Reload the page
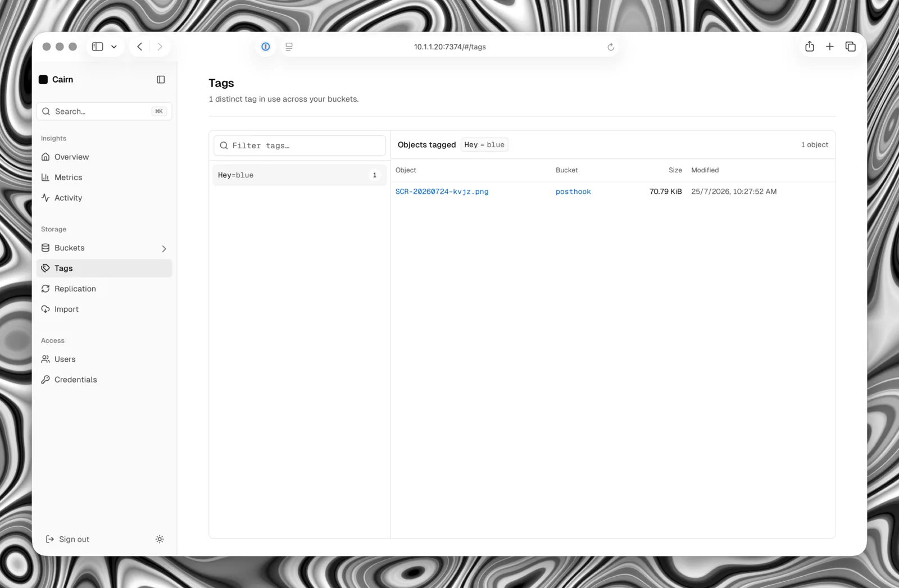 pos(611,47)
